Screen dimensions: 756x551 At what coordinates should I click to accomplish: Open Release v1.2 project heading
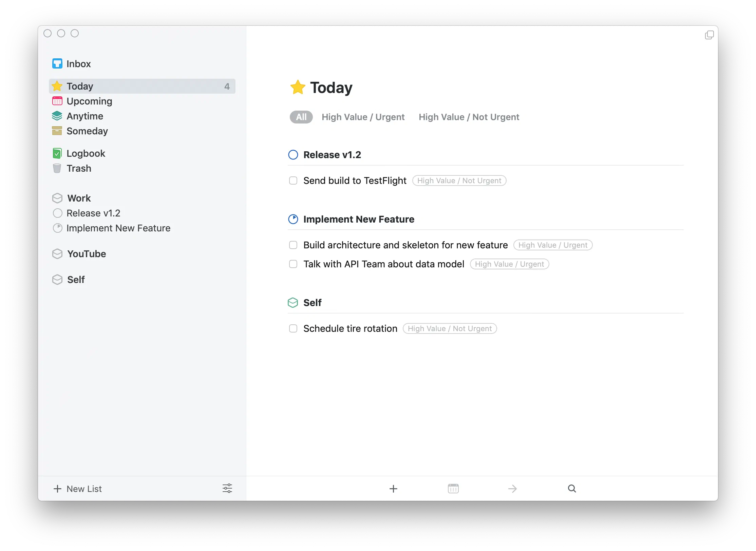pos(332,155)
